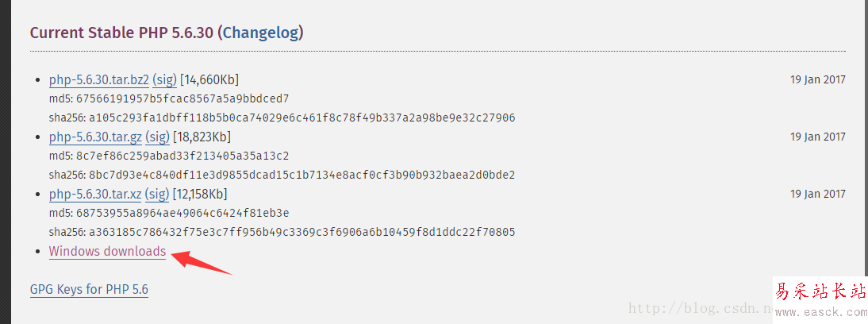Open GPG Keys for PHP 5.6
The image size is (868, 324).
(89, 289)
